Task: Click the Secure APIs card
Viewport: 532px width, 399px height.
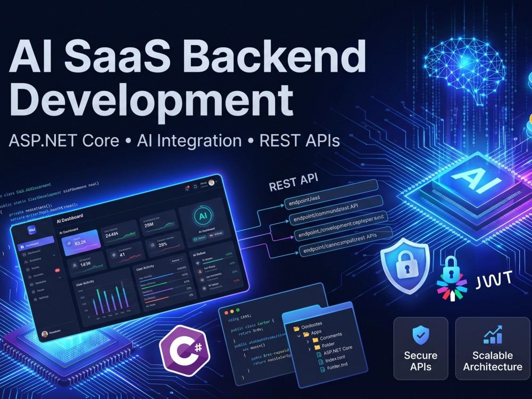Action: 421,348
